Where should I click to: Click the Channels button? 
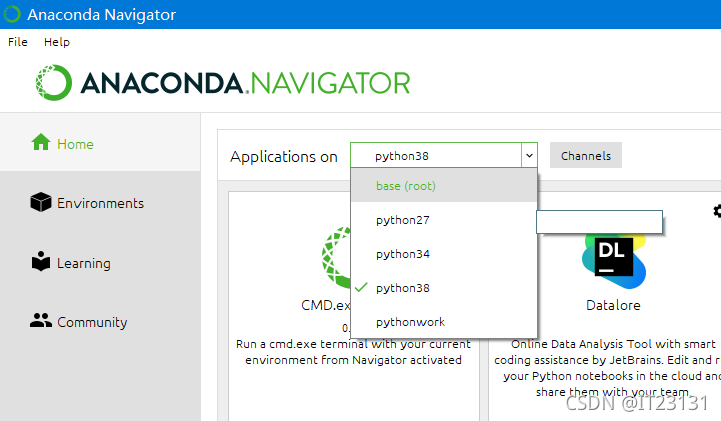click(x=586, y=155)
